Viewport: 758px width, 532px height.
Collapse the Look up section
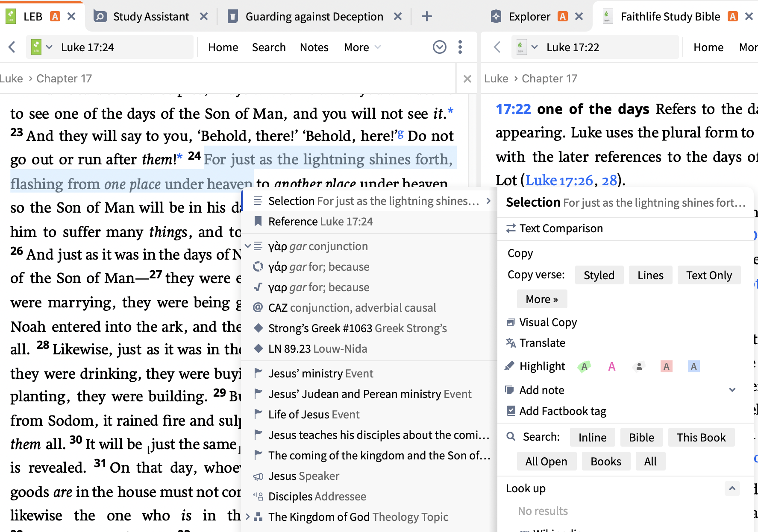click(732, 488)
